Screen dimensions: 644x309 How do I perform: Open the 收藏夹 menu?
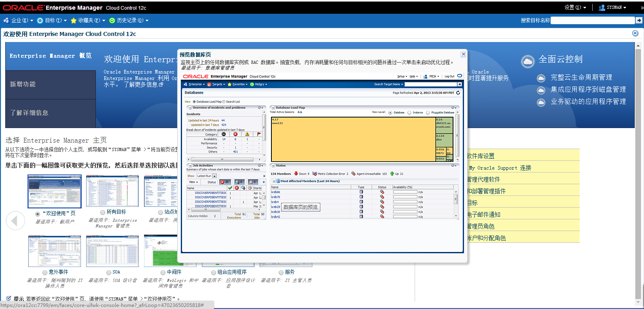click(x=88, y=20)
